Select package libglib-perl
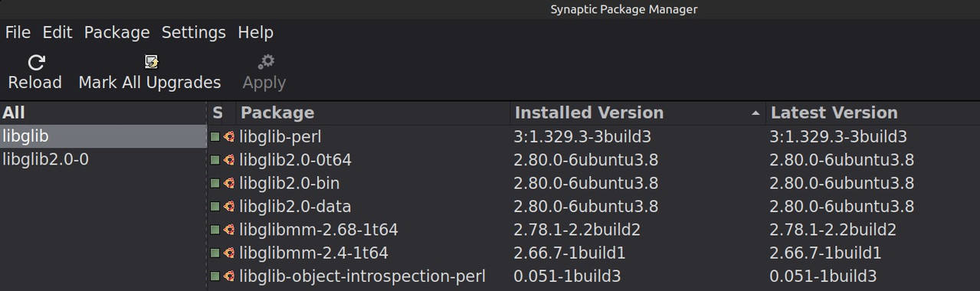Image resolution: width=980 pixels, height=291 pixels. click(x=280, y=137)
